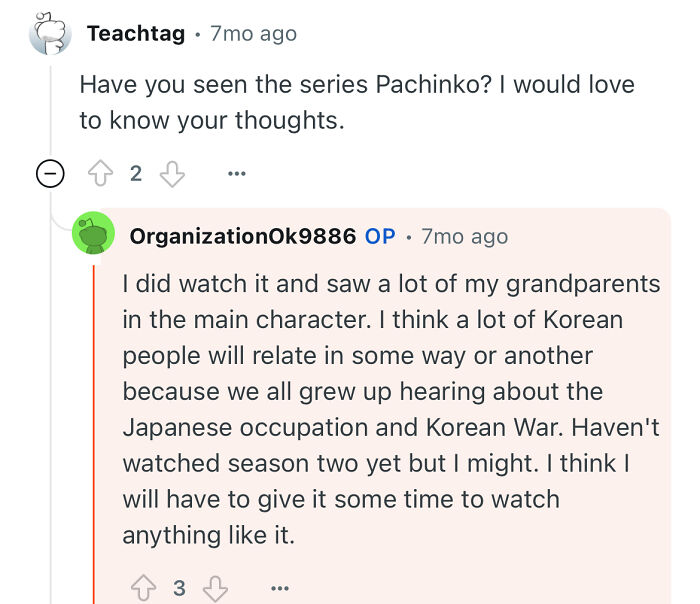Collapse the Teachtag comment thread with minus button
The width and height of the screenshot is (700, 604).
tap(50, 173)
